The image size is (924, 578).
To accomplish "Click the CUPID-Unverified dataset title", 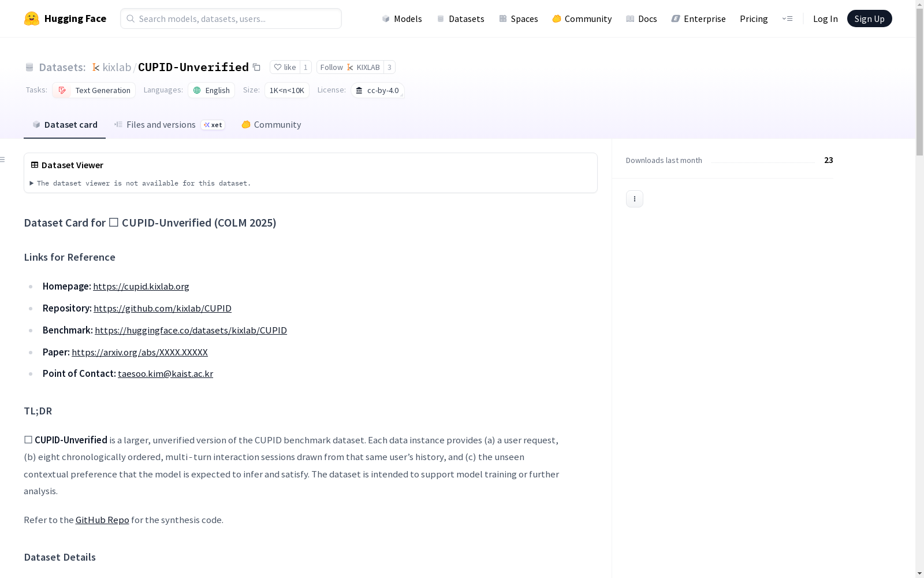I will point(193,67).
